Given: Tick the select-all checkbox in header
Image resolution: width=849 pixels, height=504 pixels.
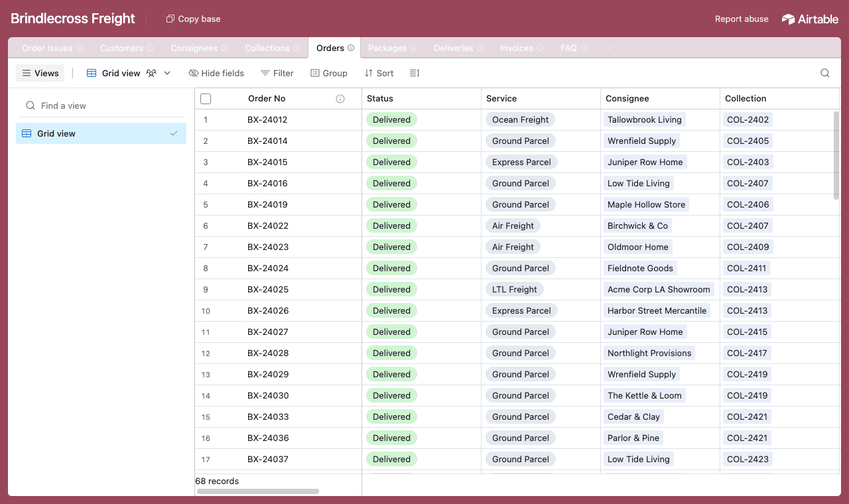Looking at the screenshot, I should click(206, 99).
